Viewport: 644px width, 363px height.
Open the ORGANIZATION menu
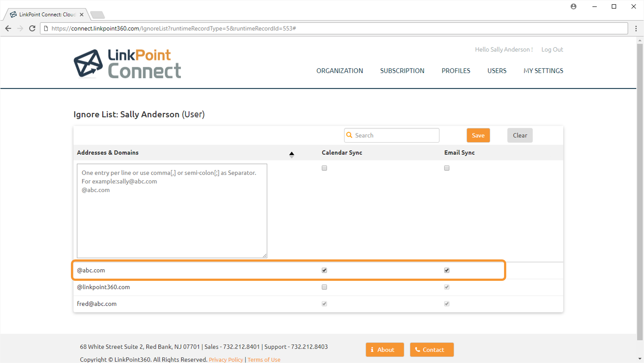[x=340, y=71]
